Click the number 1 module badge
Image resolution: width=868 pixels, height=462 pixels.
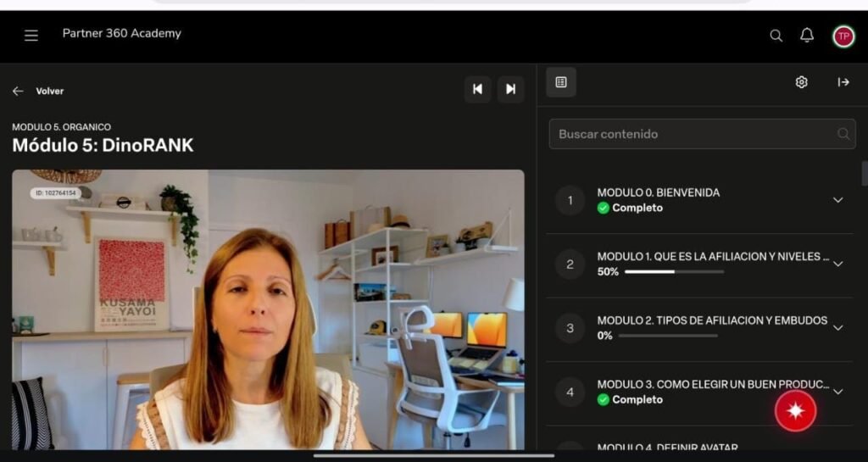coord(570,200)
